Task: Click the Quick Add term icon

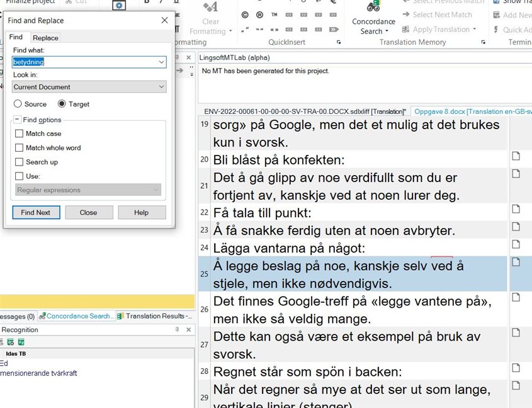Action: [x=496, y=30]
